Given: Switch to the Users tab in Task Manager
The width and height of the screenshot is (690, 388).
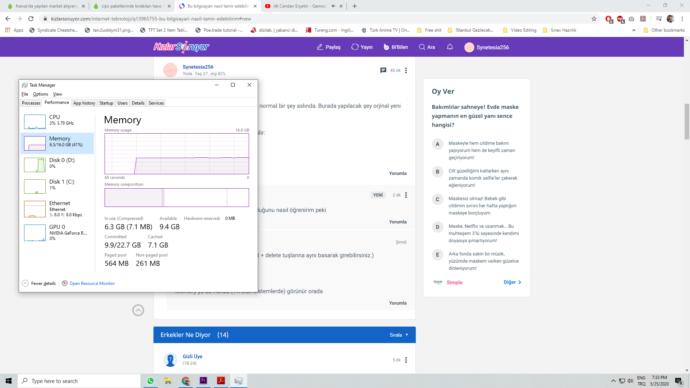Looking at the screenshot, I should (122, 103).
